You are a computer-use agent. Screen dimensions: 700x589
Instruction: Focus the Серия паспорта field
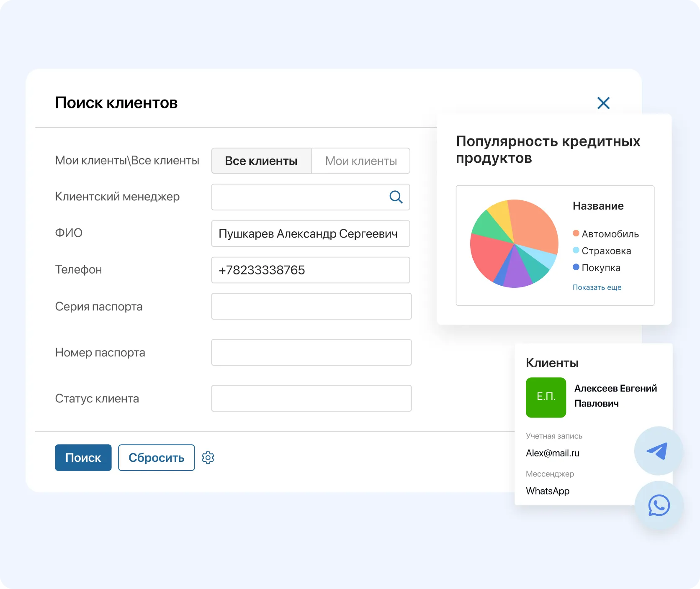(311, 307)
